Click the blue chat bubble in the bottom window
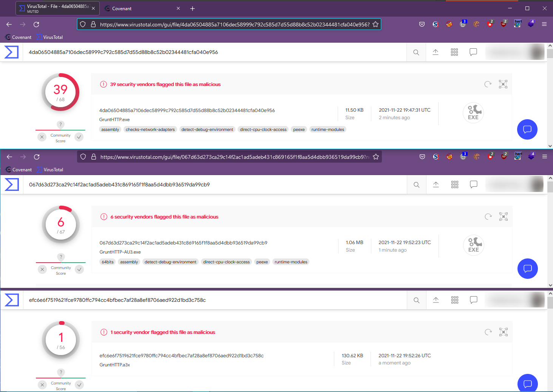Screen dimensions: 553x392 click(x=528, y=383)
